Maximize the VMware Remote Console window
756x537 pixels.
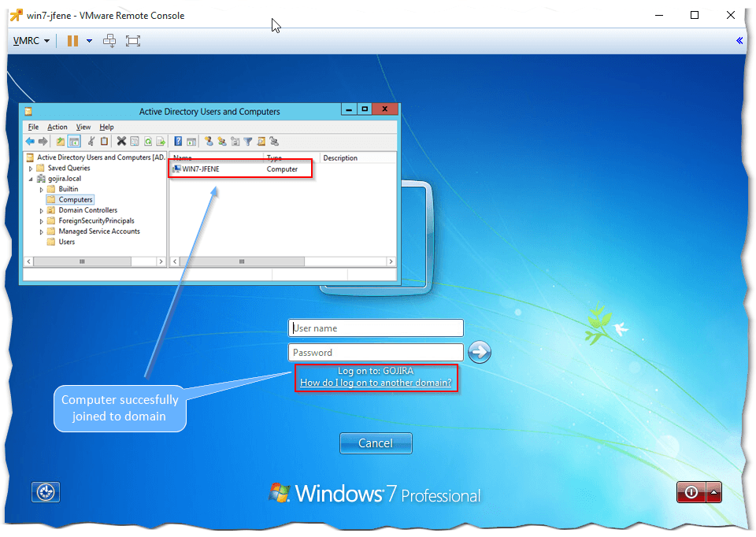[x=695, y=15]
